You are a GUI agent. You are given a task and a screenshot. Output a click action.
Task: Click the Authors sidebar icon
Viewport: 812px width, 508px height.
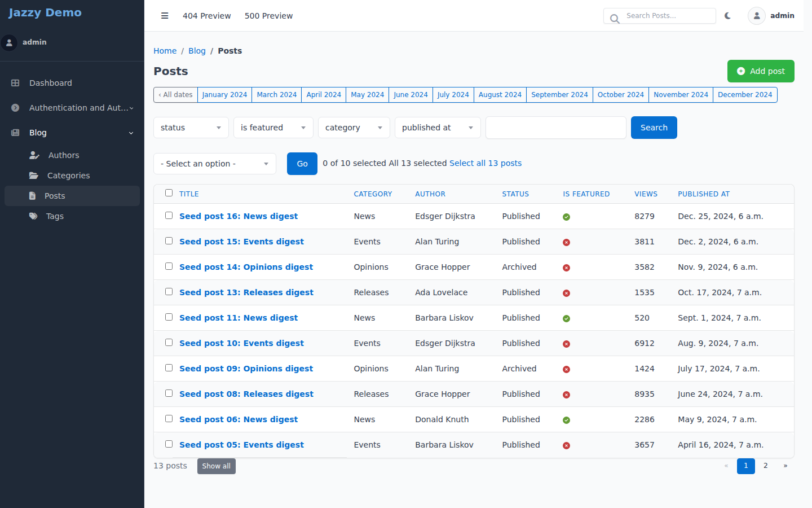tap(34, 155)
